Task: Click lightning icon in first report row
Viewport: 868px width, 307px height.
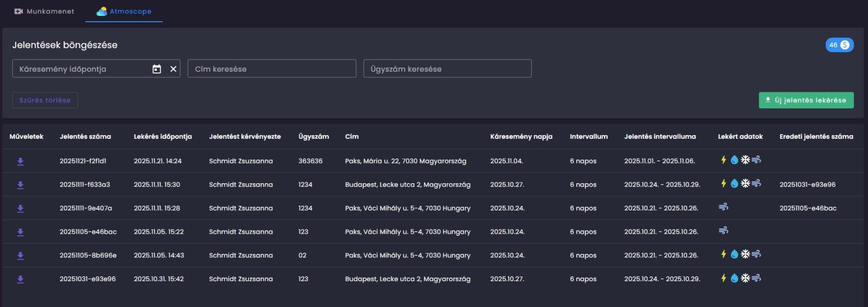Action: (723, 160)
